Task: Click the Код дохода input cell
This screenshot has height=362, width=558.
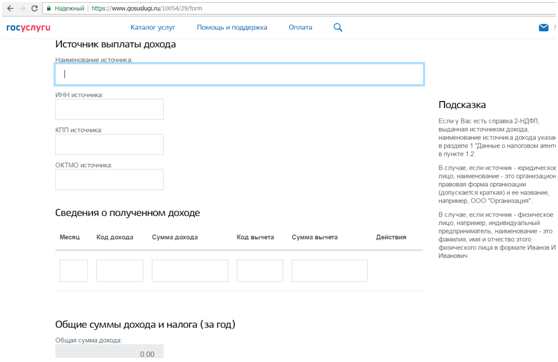Action: pos(120,271)
